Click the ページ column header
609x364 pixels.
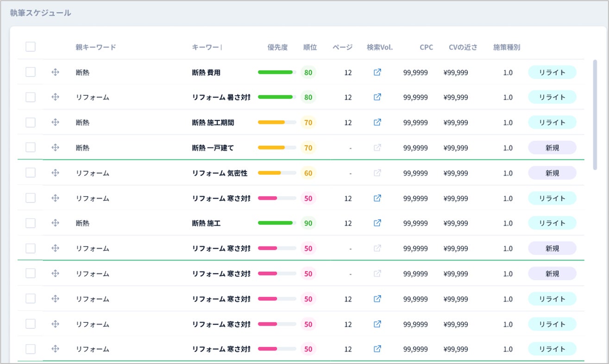(342, 47)
